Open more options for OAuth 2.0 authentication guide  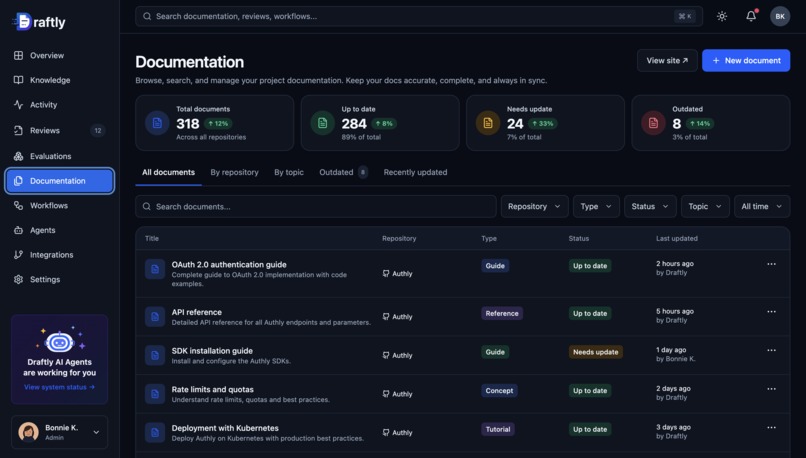[x=771, y=264]
